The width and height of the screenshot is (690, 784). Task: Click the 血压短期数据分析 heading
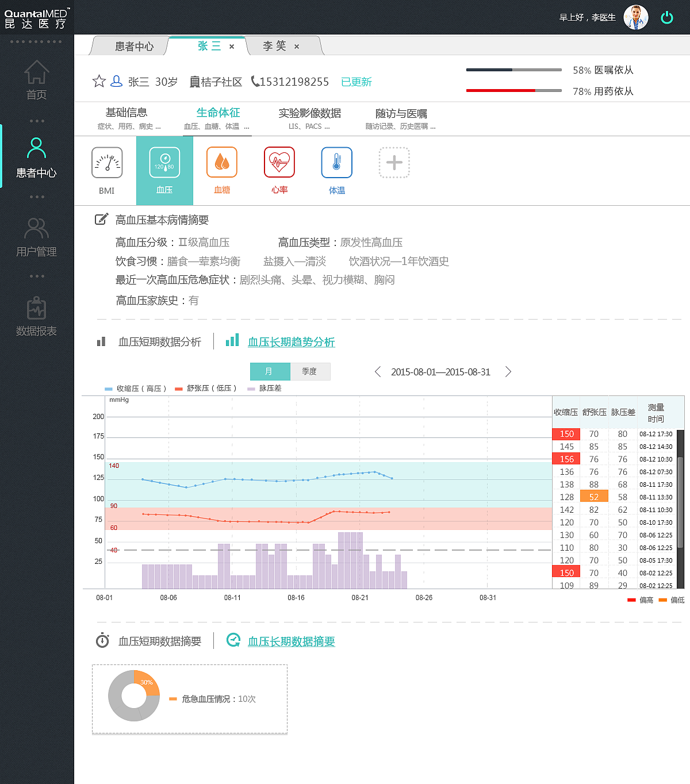click(160, 342)
